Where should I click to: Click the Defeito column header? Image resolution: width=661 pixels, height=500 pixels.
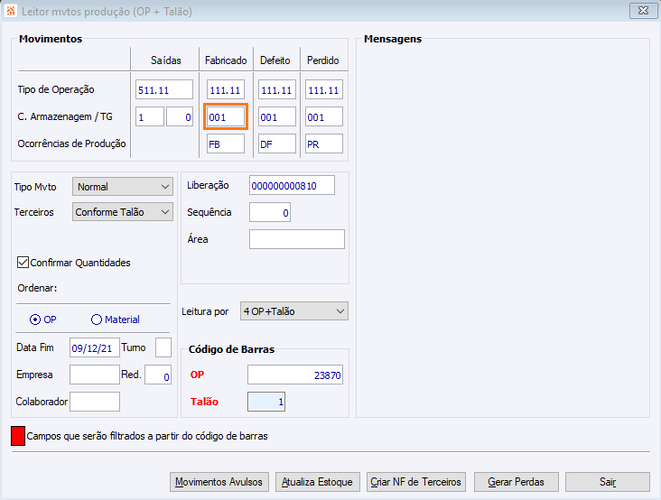click(x=275, y=60)
